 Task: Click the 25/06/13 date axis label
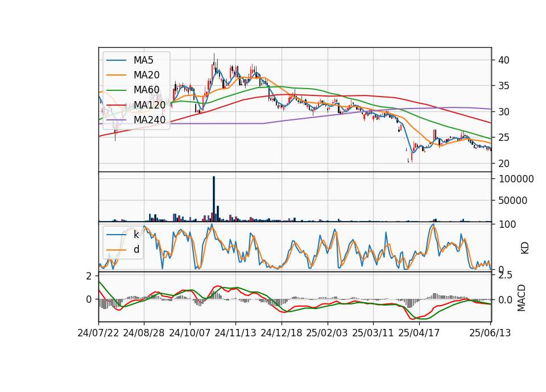pyautogui.click(x=490, y=333)
